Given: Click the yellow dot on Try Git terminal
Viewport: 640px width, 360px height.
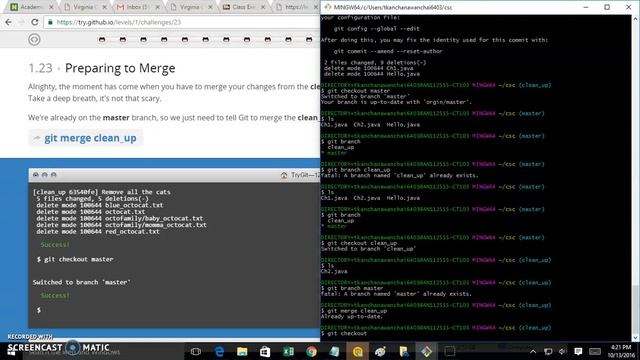Looking at the screenshot, I should (44, 175).
